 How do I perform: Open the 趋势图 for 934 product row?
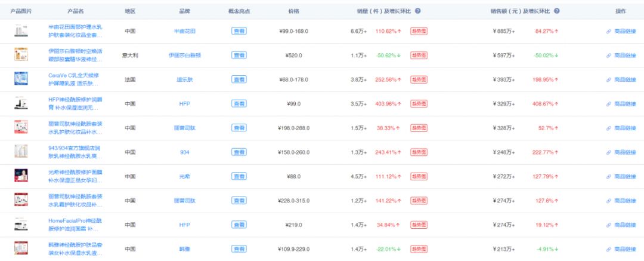[419, 152]
